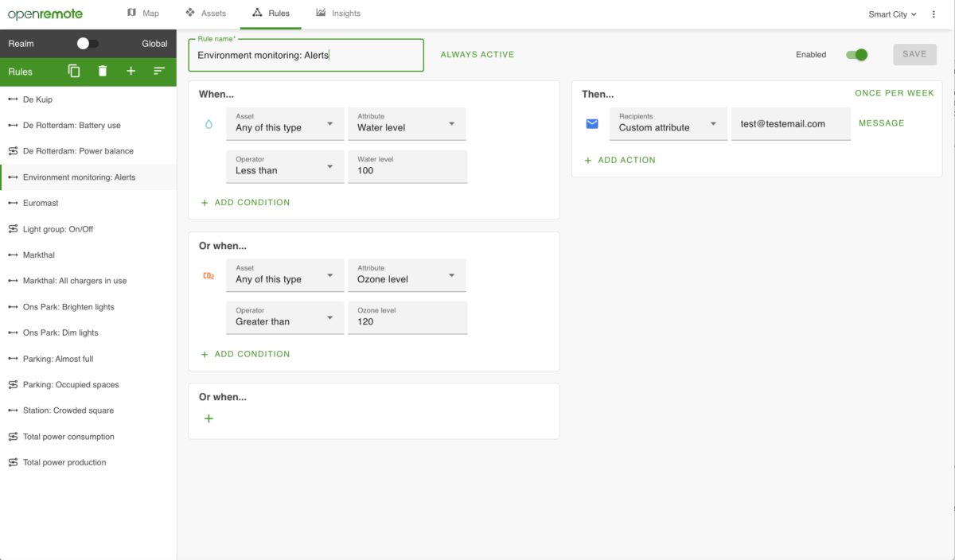Click icon beside De Rotterdam: Power balance
This screenshot has height=560, width=955.
pyautogui.click(x=13, y=151)
